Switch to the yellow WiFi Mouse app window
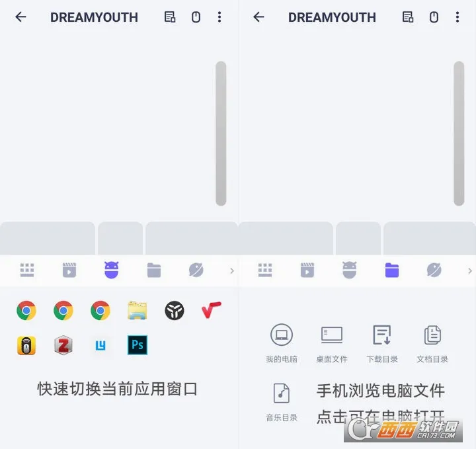This screenshot has height=449, width=476. tap(26, 345)
